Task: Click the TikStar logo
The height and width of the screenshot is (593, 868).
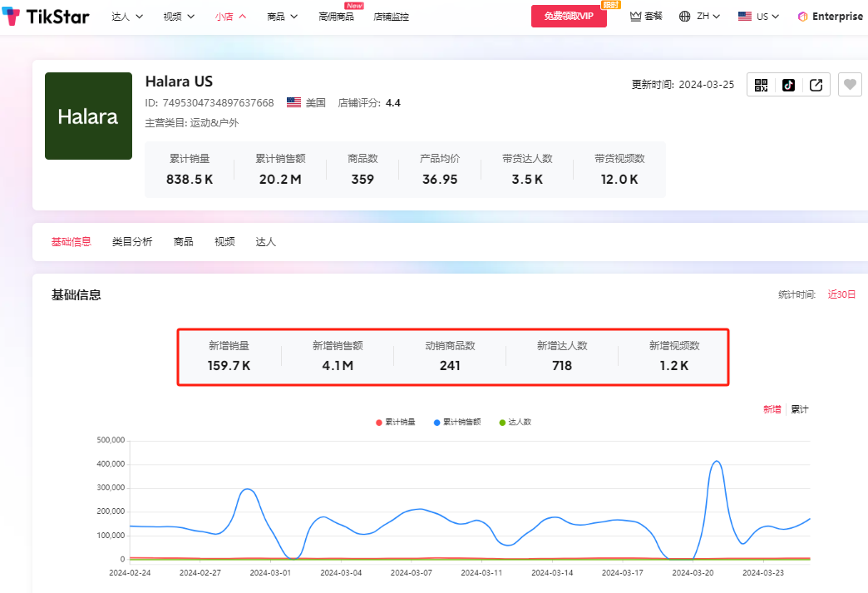Action: (x=46, y=17)
